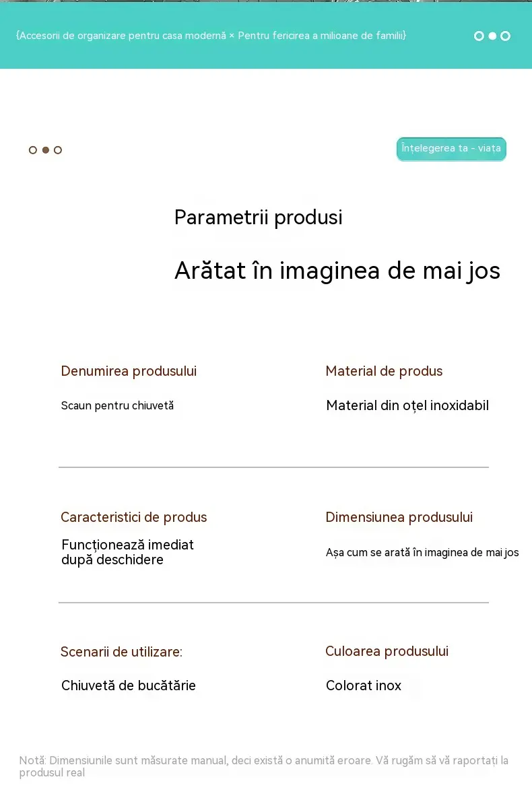Click the "Denumirea produsului" label

point(129,371)
